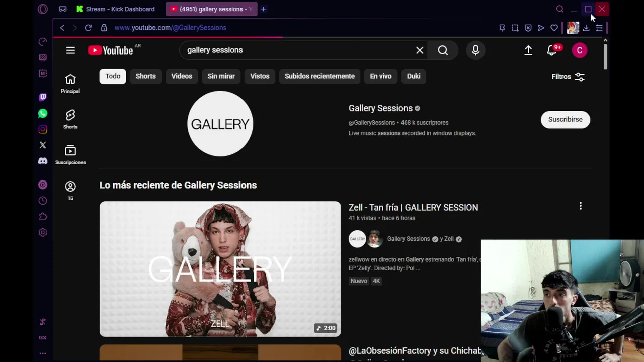Viewport: 644px width, 362px height.
Task: Subscribe with the Suscribirse button
Action: pos(566,120)
